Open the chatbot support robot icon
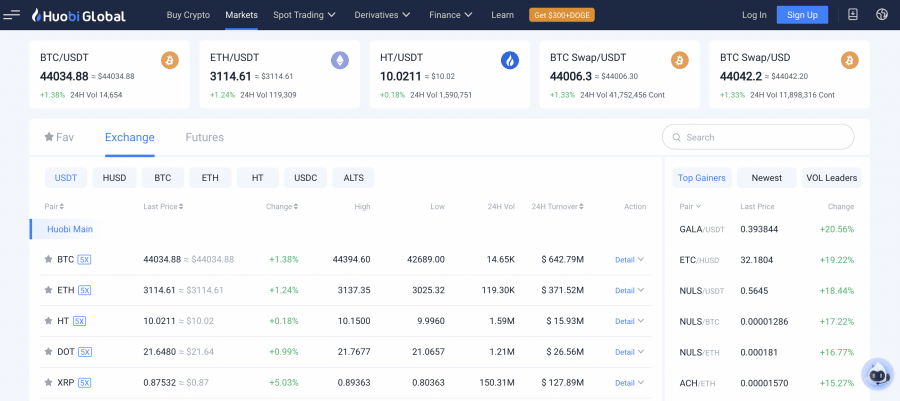 pos(876,373)
